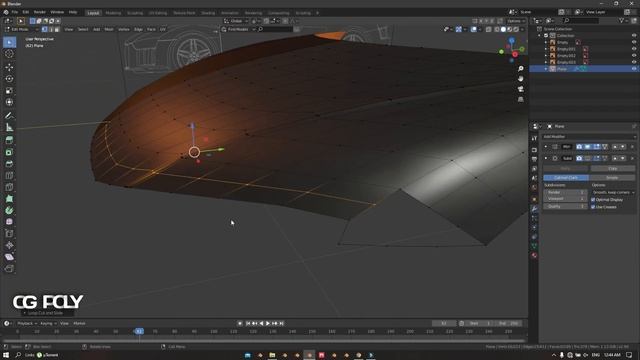The height and width of the screenshot is (360, 640).
Task: Select the Spin tool
Action: [9, 210]
